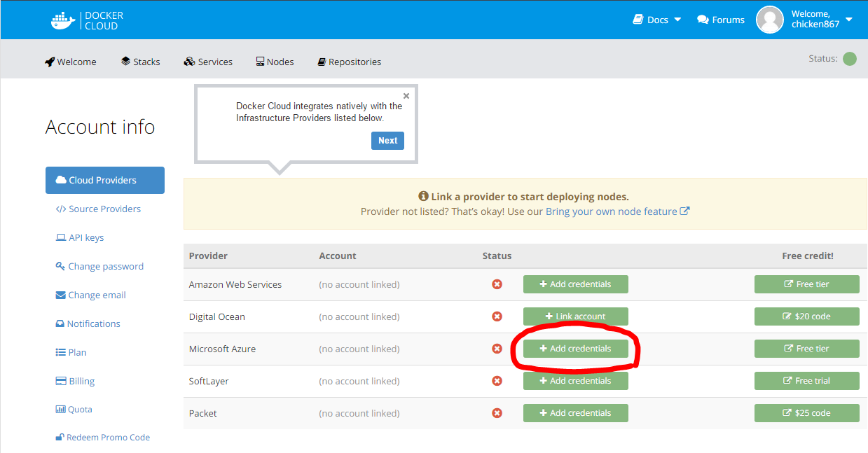Get the $25 code for Packet
Image resolution: width=868 pixels, height=453 pixels.
click(806, 413)
